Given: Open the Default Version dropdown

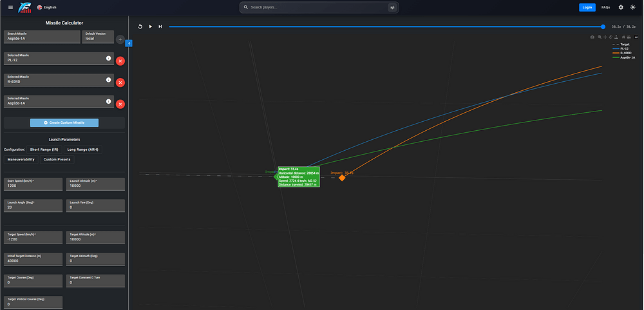Looking at the screenshot, I should (x=98, y=37).
